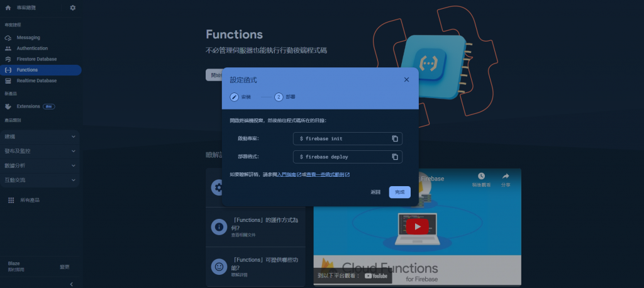This screenshot has height=288, width=644.
Task: Expand the 互動交流 category
Action: [x=40, y=180]
